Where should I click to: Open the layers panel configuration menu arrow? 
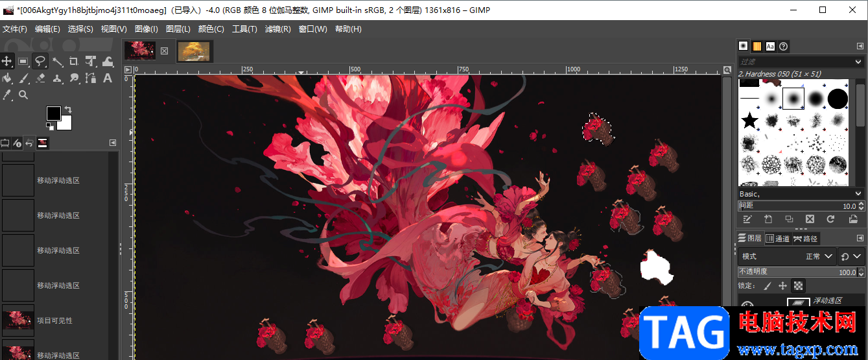coord(859,238)
